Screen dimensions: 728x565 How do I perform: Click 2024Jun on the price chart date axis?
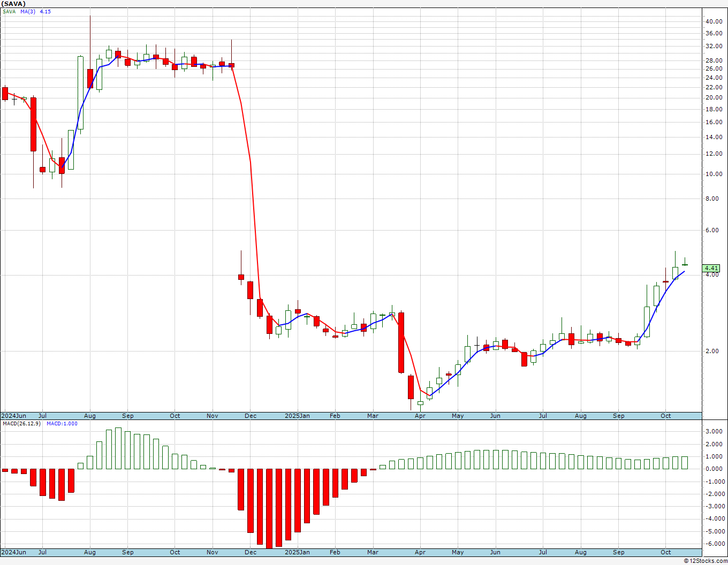point(14,416)
